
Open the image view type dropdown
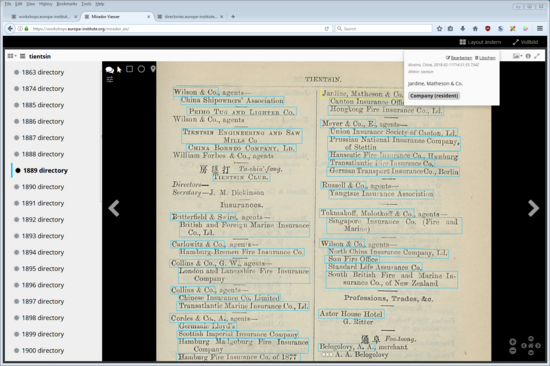pos(517,56)
